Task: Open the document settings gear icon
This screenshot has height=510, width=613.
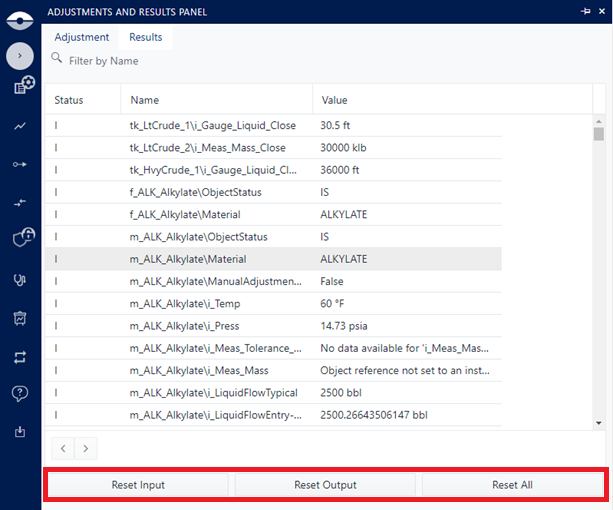Action: coord(22,87)
